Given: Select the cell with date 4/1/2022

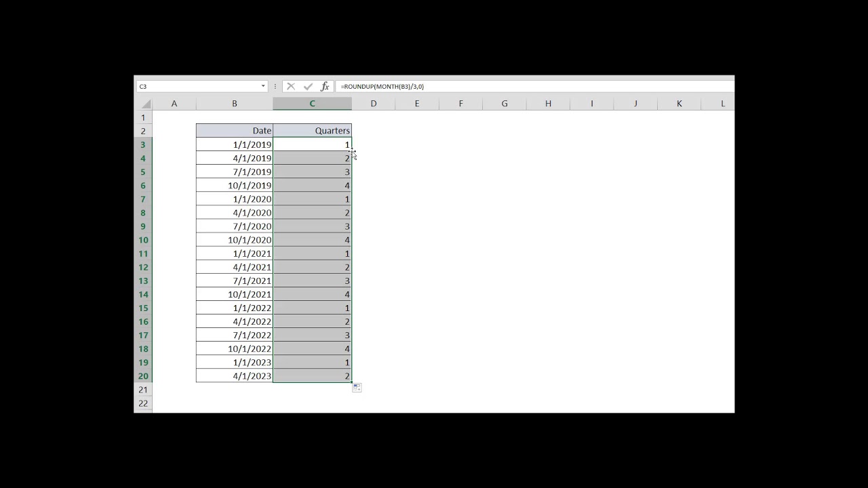Looking at the screenshot, I should coord(235,321).
